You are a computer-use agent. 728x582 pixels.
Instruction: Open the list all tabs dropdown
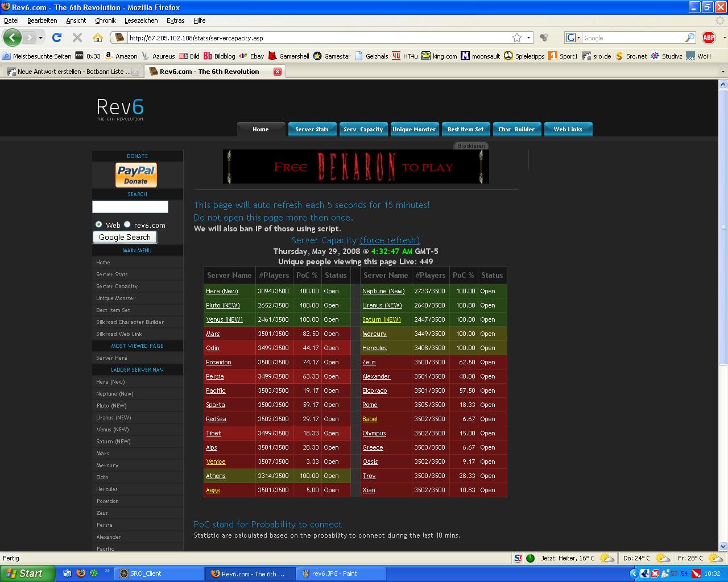point(723,72)
